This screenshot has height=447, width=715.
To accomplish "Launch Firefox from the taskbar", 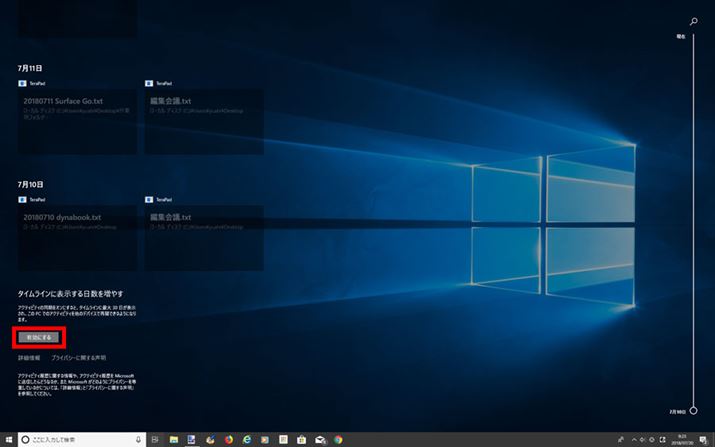I will click(227, 439).
